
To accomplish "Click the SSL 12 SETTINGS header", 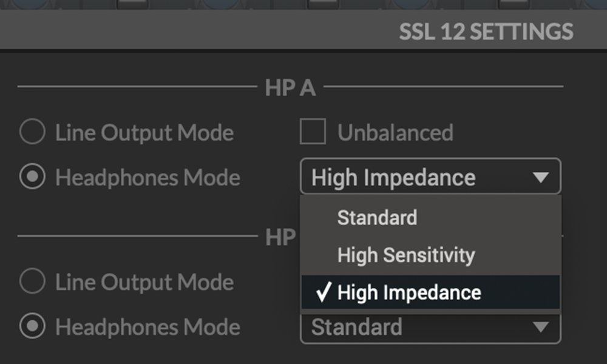I will [x=486, y=32].
